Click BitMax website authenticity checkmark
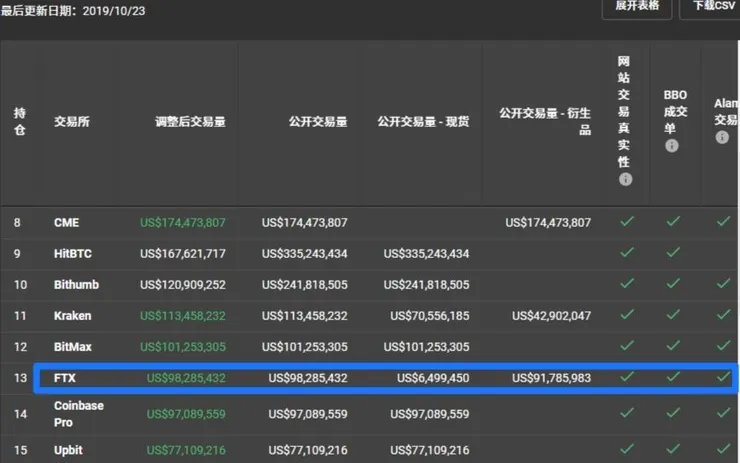This screenshot has height=463, width=740. 627,345
